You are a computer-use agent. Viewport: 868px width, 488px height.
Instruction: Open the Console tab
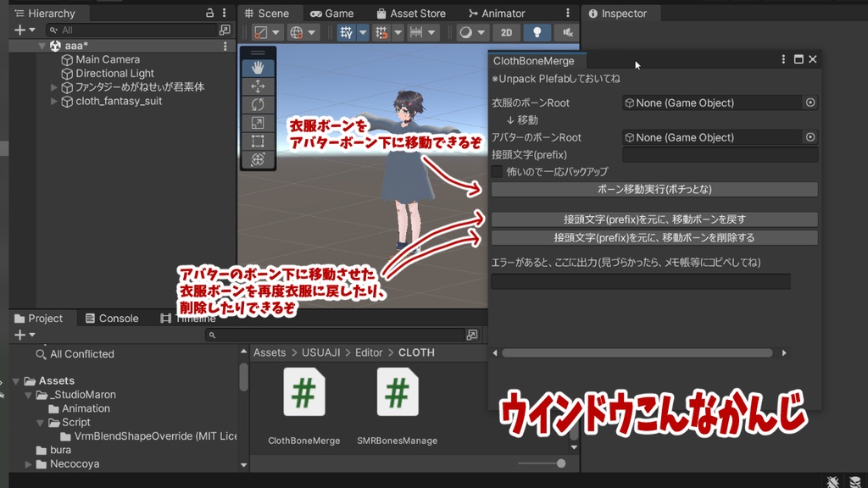point(114,319)
